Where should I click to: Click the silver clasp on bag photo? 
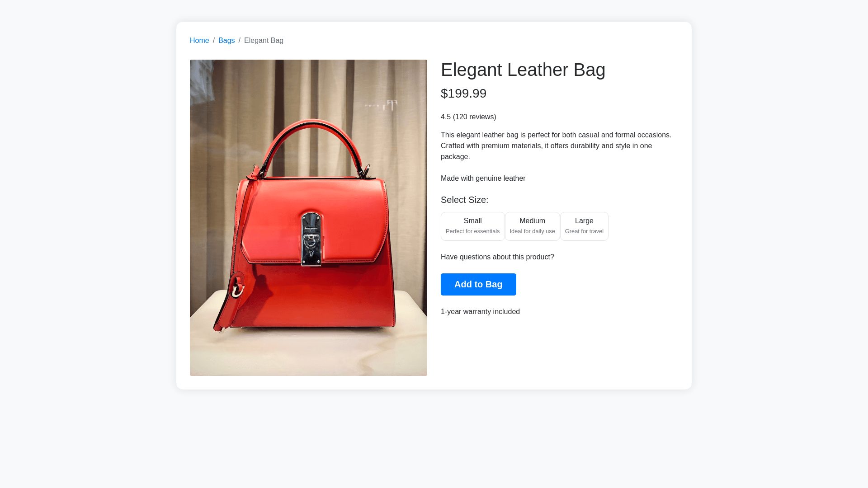tap(311, 239)
